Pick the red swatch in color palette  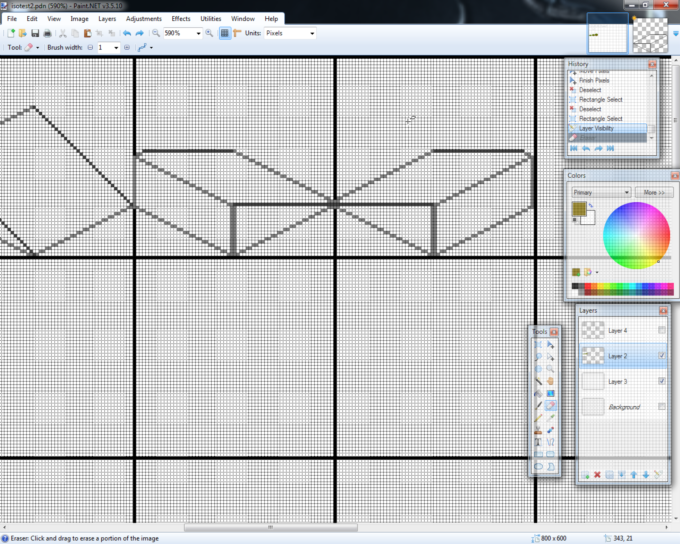pyautogui.click(x=588, y=286)
